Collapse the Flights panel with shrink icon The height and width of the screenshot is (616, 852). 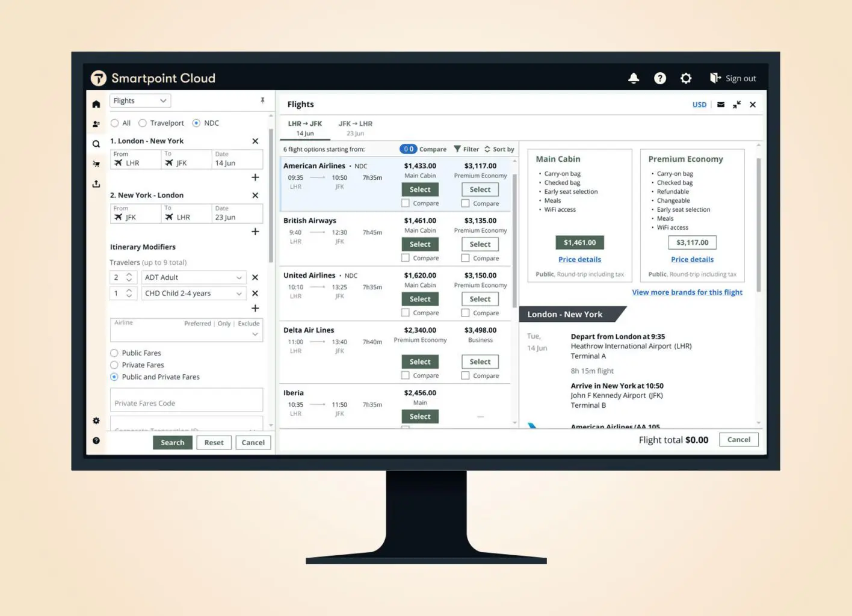click(x=736, y=105)
